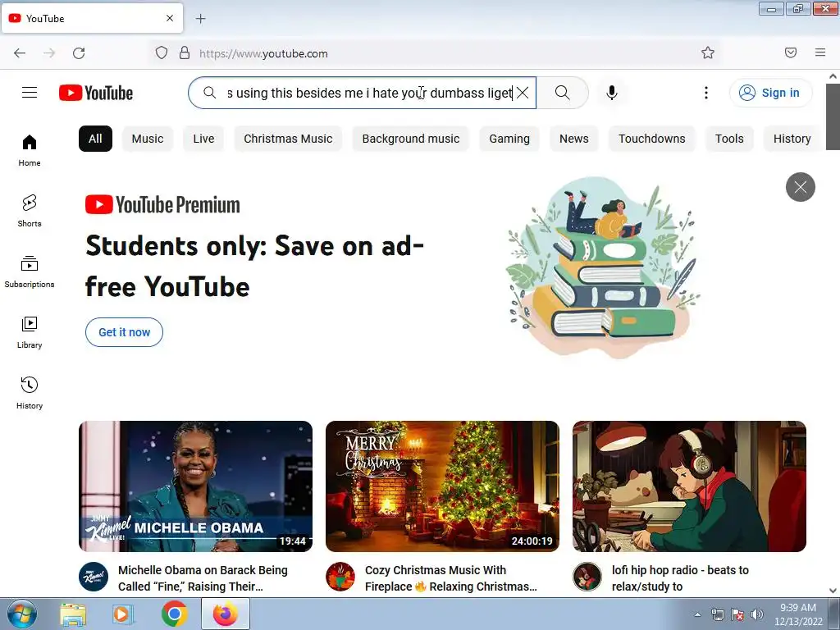Open lofi hip hop radio thumbnail
This screenshot has width=840, height=630.
[689, 486]
